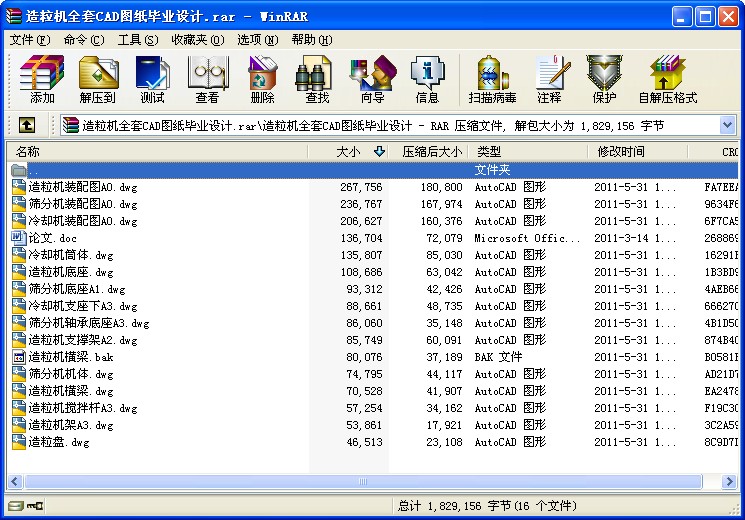The width and height of the screenshot is (745, 520).
Task: Click icon of 造粒盘.dwg file
Action: 19,442
